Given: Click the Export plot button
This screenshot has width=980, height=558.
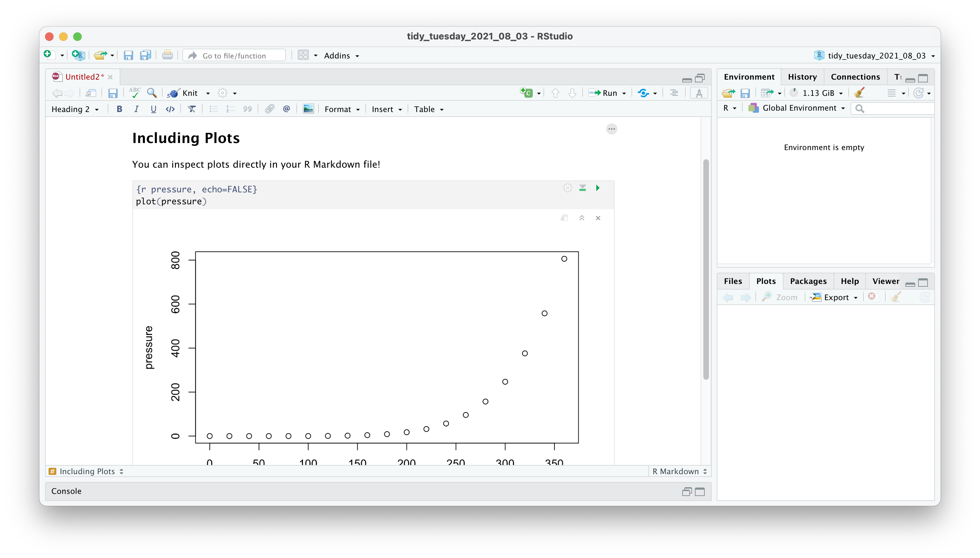Looking at the screenshot, I should pyautogui.click(x=835, y=297).
